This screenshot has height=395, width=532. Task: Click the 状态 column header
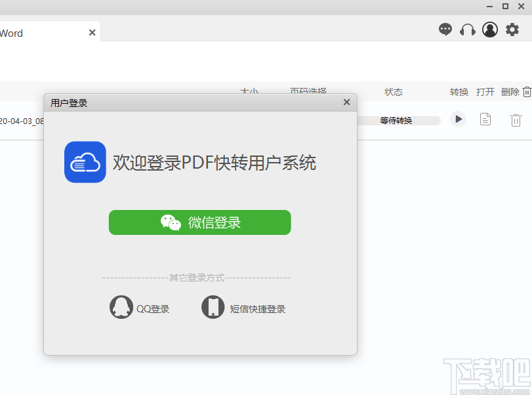(394, 92)
